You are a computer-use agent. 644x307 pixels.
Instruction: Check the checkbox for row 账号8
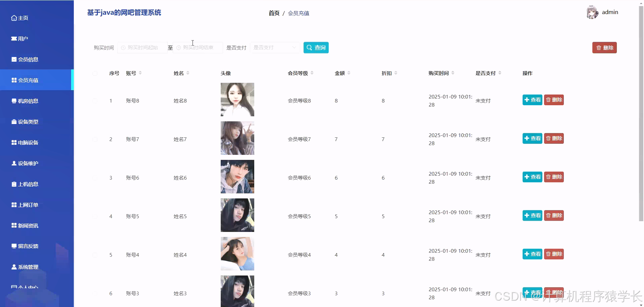(95, 101)
